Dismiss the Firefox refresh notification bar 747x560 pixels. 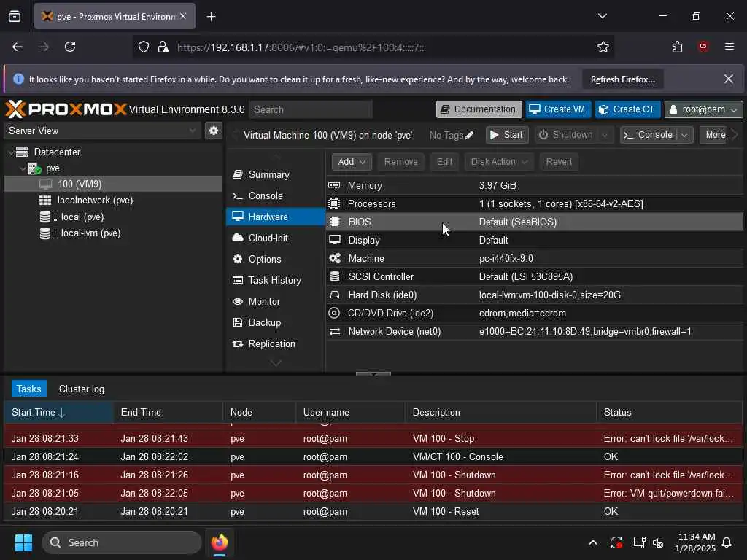[x=729, y=79]
